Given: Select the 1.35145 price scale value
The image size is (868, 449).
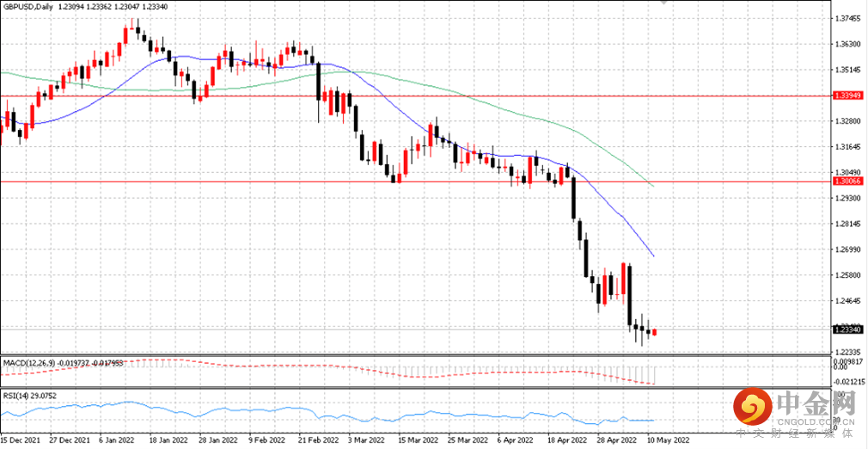Looking at the screenshot, I should pos(848,70).
